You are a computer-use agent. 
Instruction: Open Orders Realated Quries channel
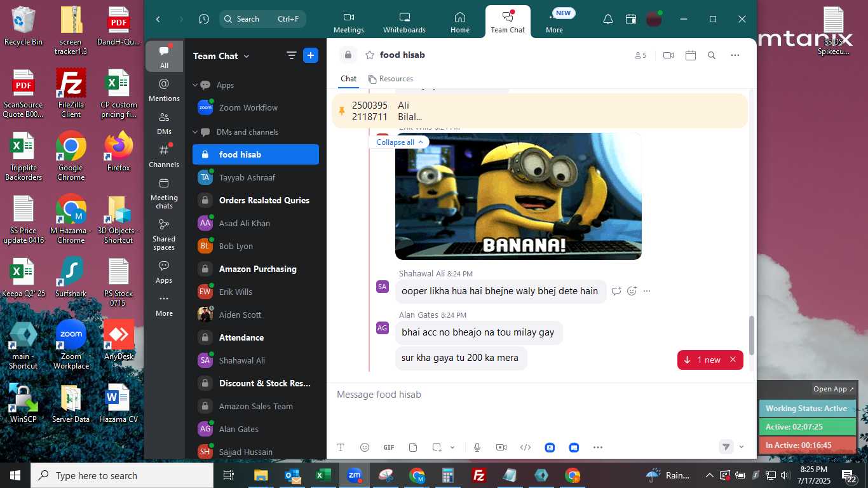tap(255, 200)
